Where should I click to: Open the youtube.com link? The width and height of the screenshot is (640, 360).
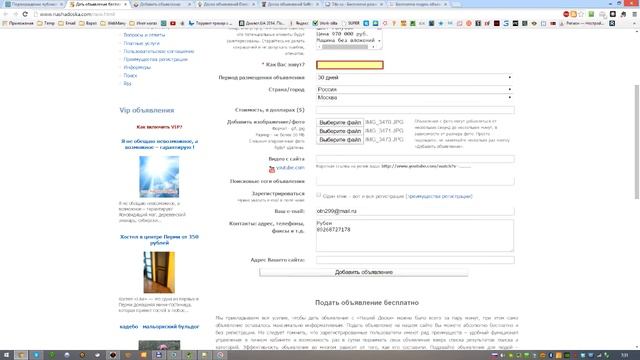(290, 168)
